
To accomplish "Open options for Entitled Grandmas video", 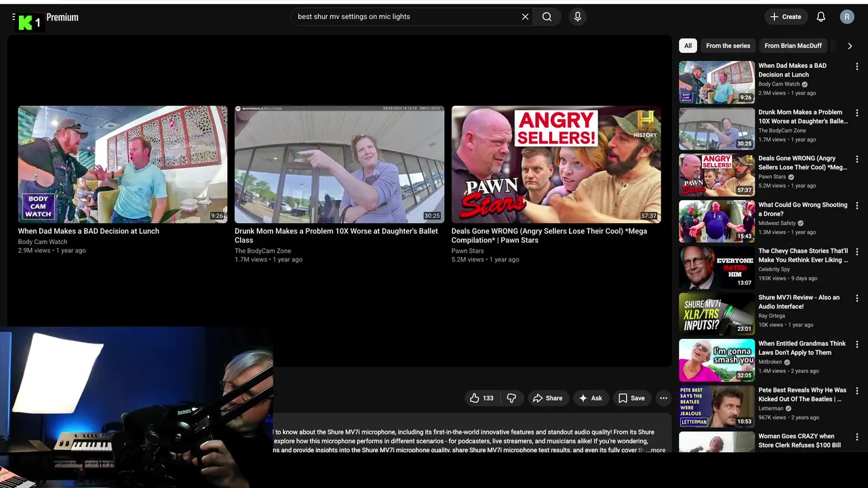I will coord(857,344).
